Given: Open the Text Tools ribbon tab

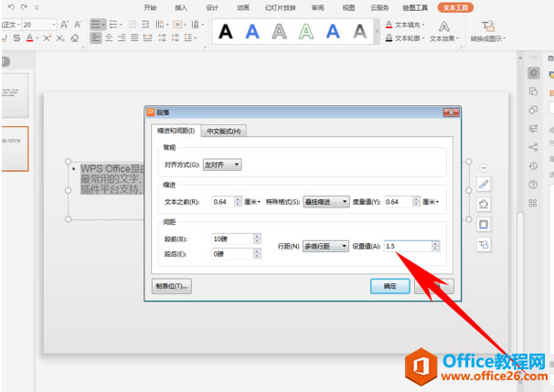Looking at the screenshot, I should coord(455,7).
